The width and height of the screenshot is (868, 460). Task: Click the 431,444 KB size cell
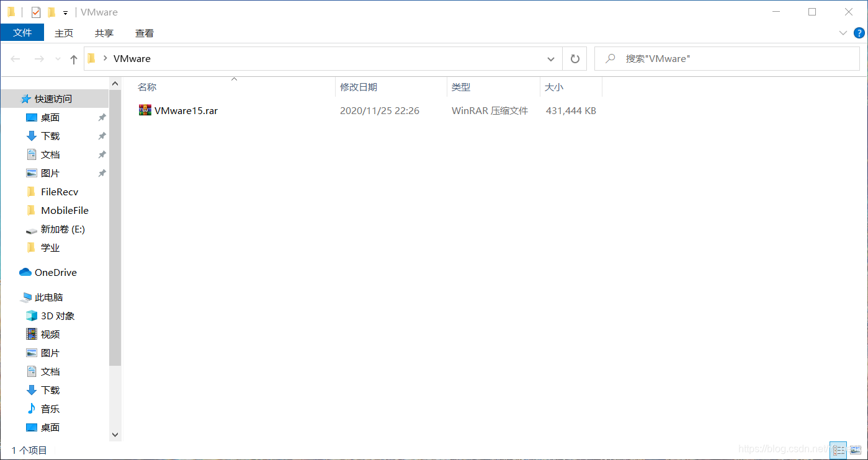click(x=571, y=111)
